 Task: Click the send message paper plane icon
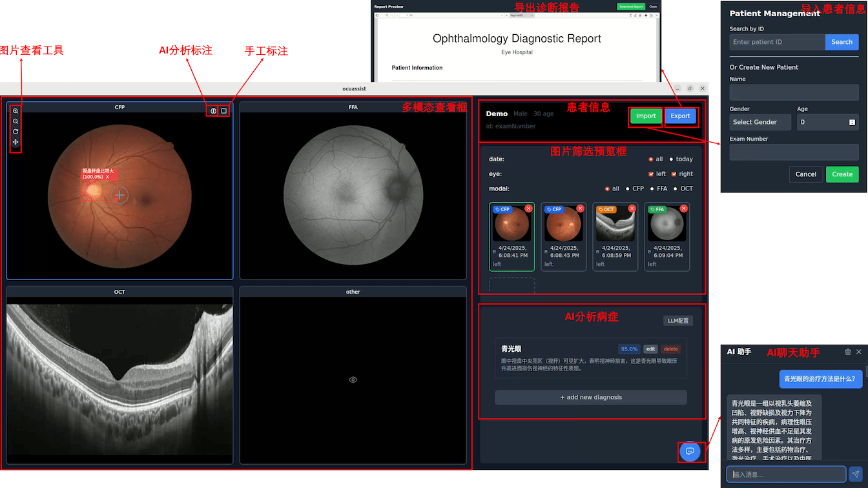[856, 474]
